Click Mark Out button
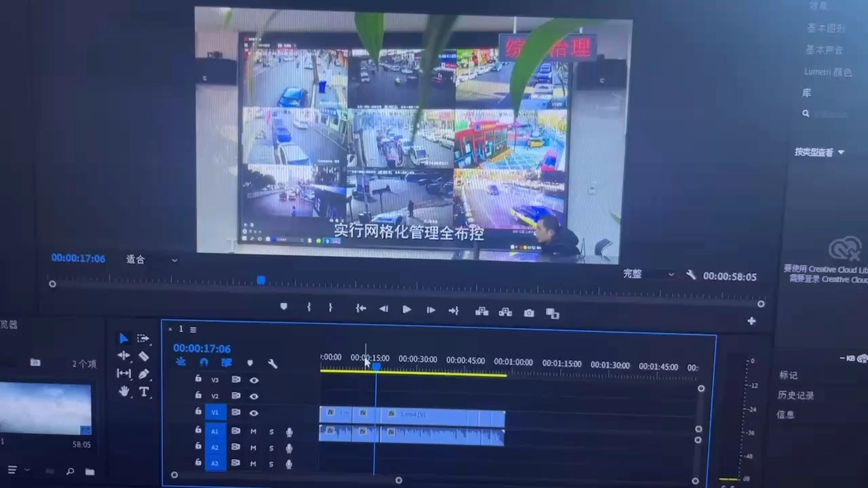Viewport: 868px width, 488px height. 330,308
